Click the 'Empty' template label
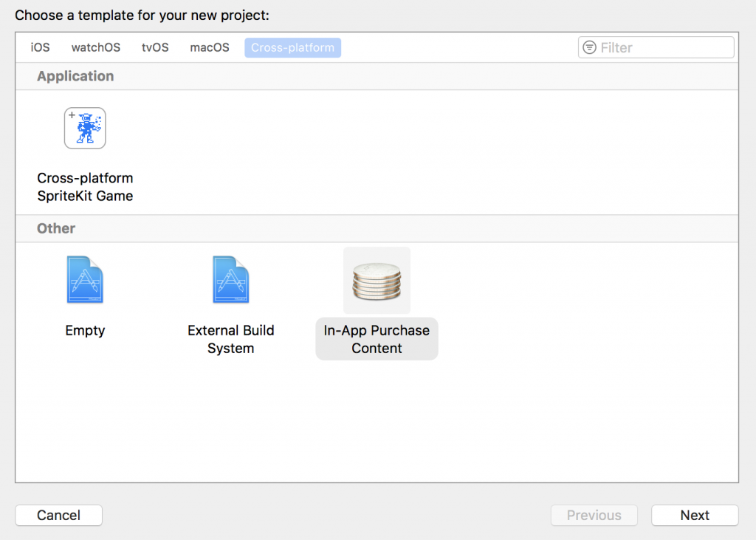This screenshot has width=756, height=540. click(85, 330)
